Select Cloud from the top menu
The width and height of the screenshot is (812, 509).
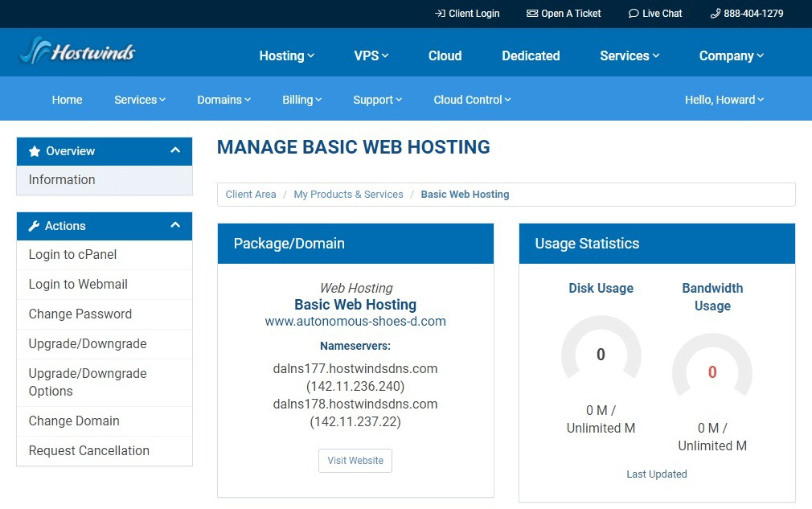click(445, 55)
